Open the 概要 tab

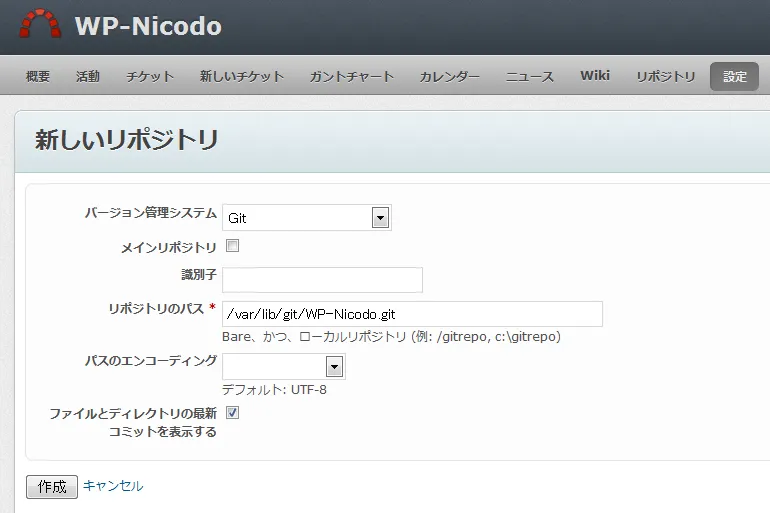click(x=38, y=77)
